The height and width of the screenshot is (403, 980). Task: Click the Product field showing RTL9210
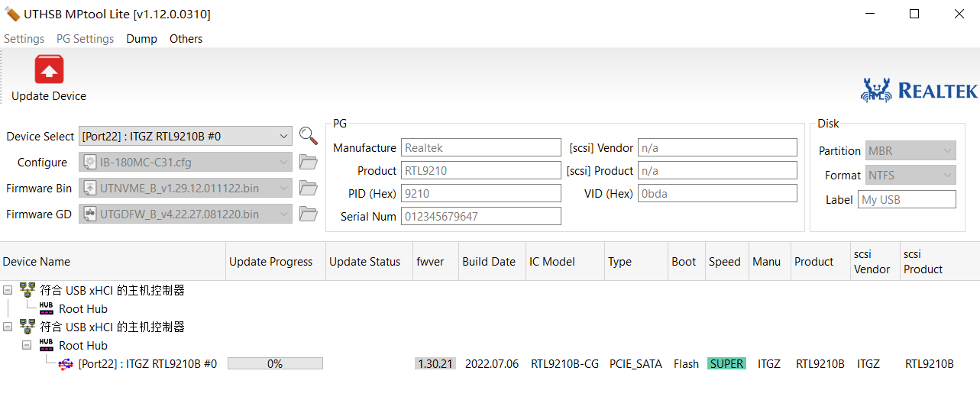[x=481, y=170]
